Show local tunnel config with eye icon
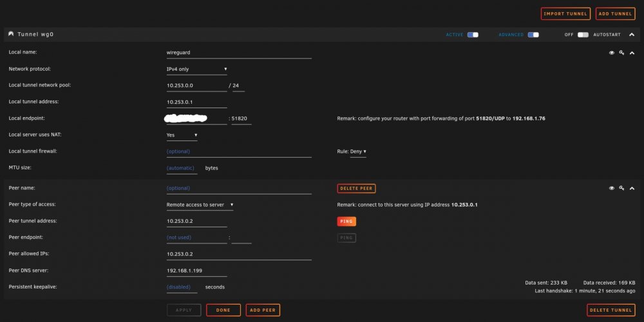644x322 pixels. pos(612,53)
